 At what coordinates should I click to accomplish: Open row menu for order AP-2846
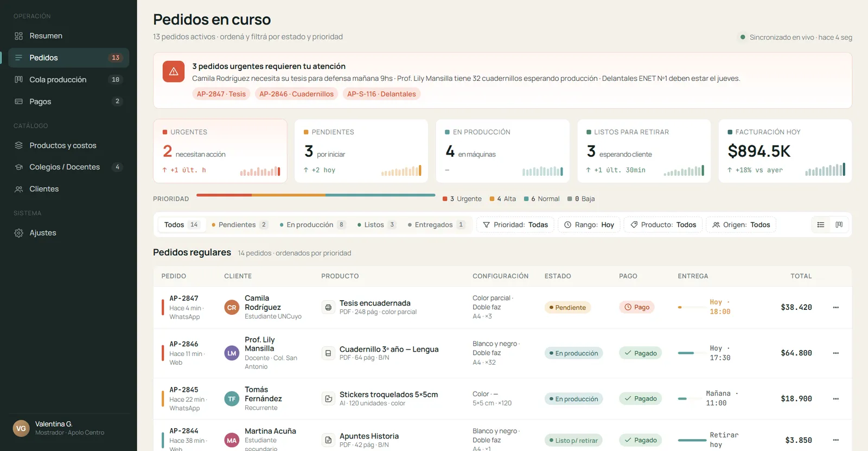pos(836,353)
